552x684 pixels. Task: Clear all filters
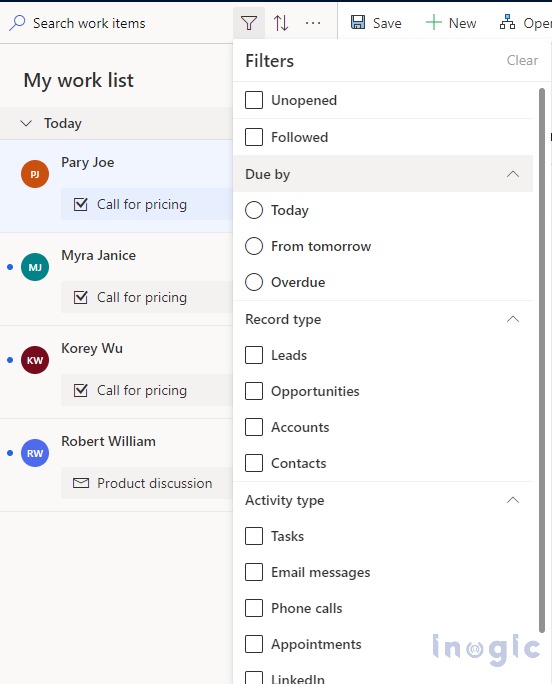(x=522, y=60)
